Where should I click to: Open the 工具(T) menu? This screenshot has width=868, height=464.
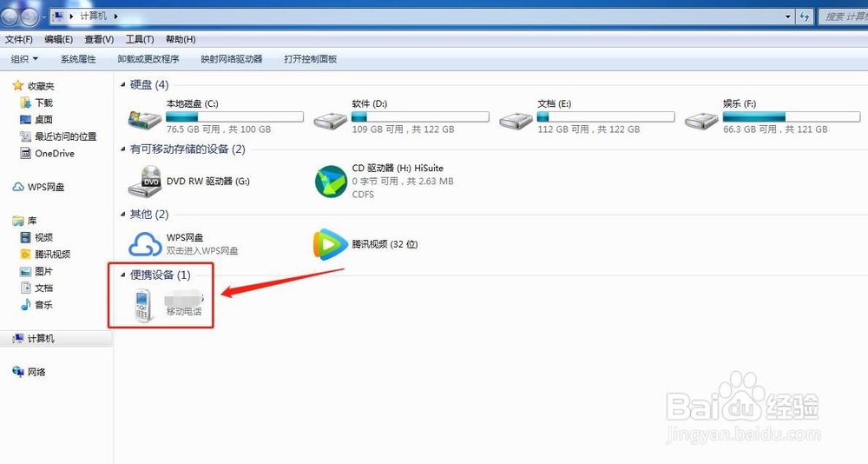(x=140, y=39)
